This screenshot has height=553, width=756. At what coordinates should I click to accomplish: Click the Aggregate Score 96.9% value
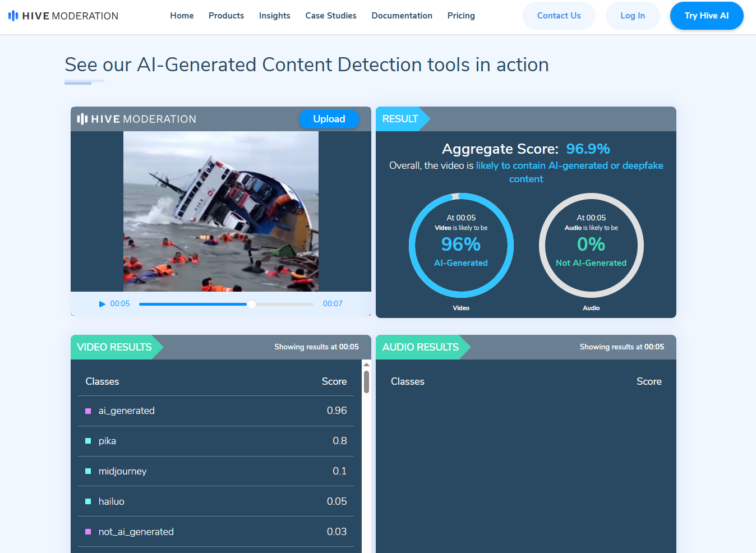(x=588, y=149)
